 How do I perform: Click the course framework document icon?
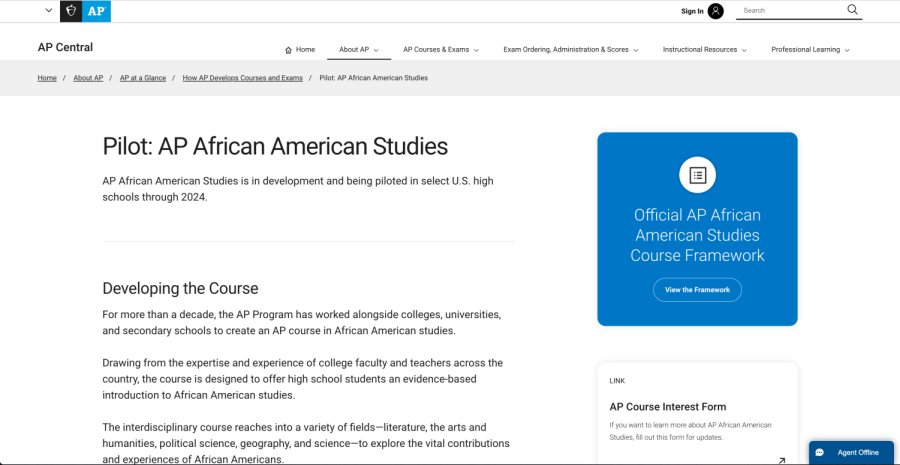tap(697, 175)
